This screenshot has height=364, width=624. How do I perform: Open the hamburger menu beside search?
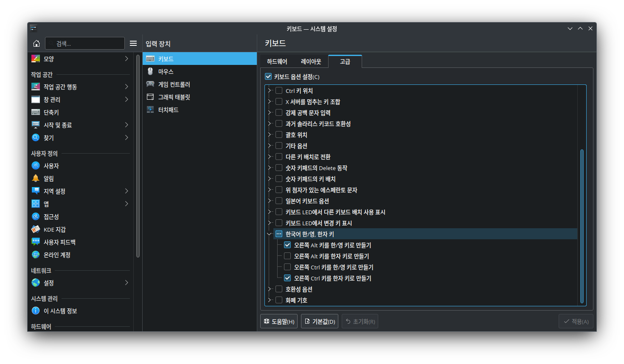click(x=133, y=43)
